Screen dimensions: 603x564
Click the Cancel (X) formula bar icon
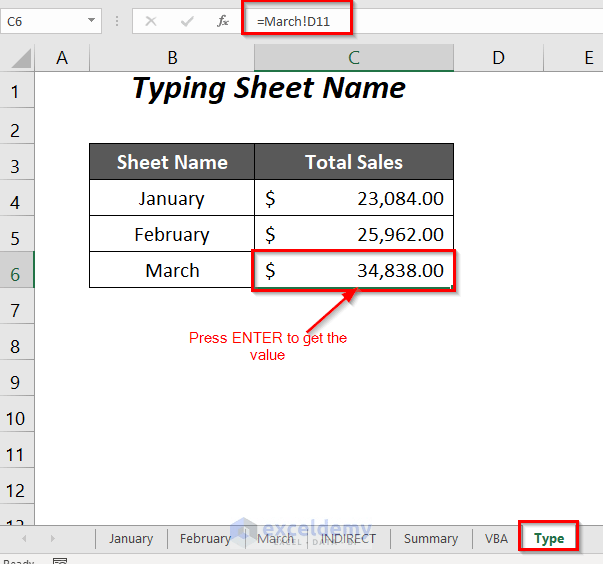[x=151, y=21]
